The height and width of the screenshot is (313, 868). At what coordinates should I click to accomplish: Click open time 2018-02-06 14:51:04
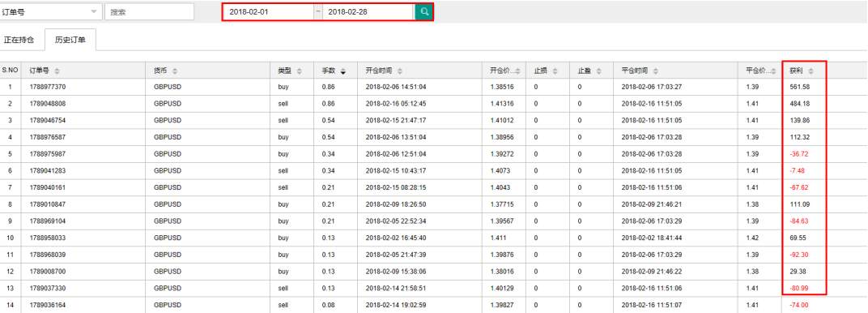(396, 87)
